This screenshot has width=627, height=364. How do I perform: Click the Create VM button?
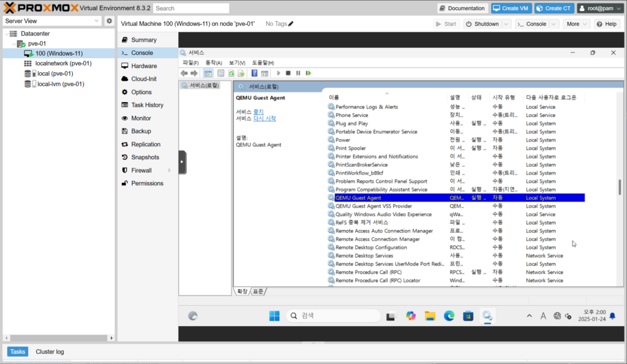pos(510,8)
